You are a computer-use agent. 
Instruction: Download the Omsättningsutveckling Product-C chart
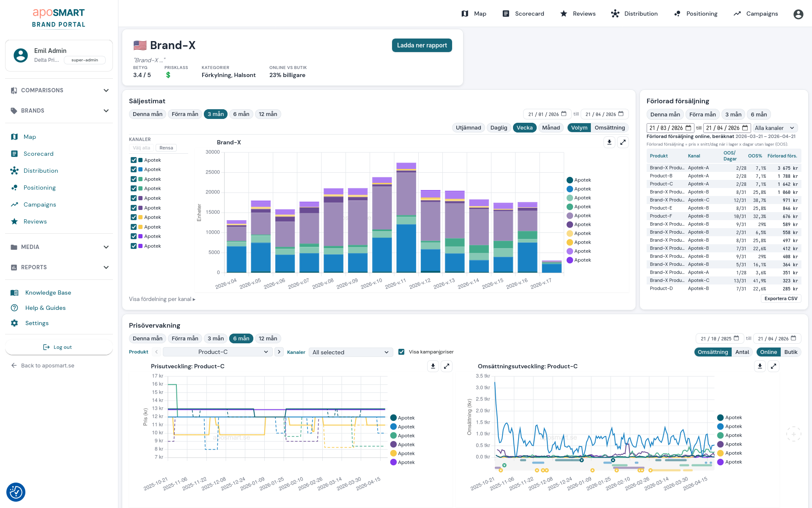[760, 366]
